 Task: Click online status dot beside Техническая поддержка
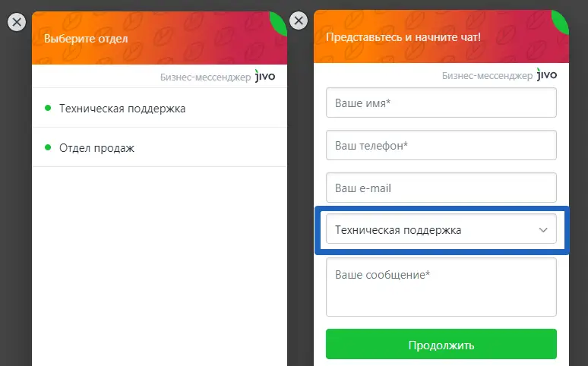pos(48,108)
